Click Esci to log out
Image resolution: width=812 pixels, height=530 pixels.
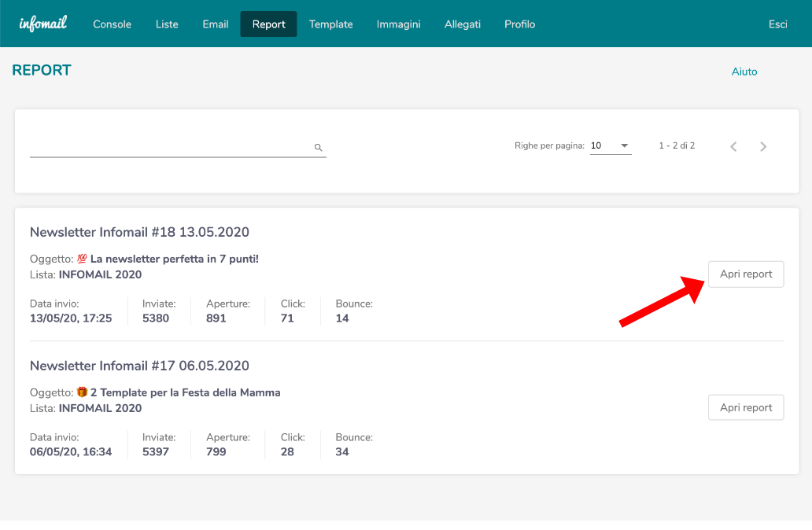coord(778,24)
